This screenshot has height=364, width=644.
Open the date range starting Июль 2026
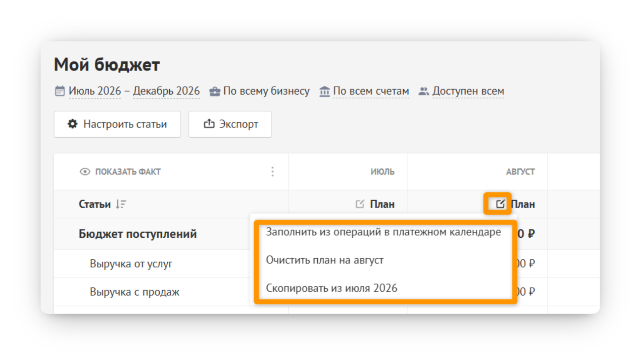(x=95, y=91)
